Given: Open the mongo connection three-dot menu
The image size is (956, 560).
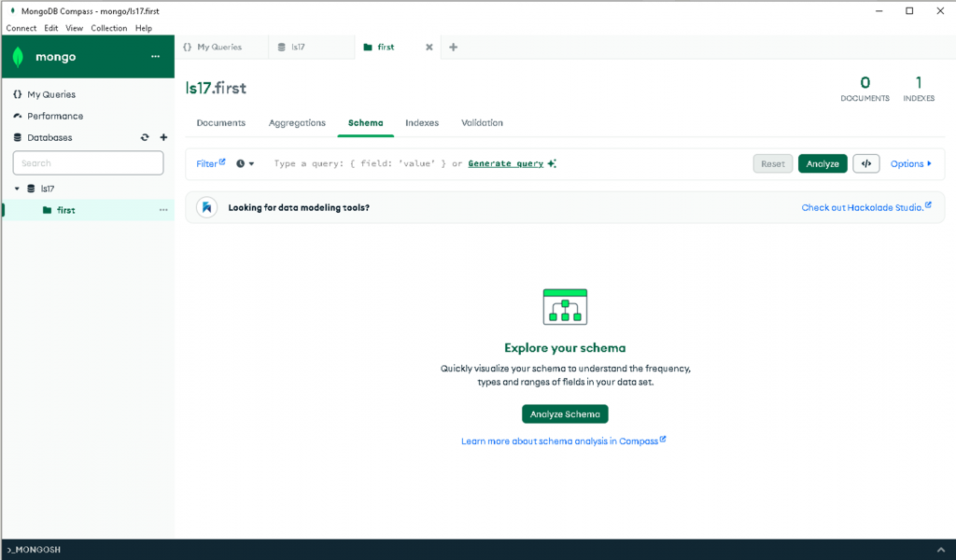Looking at the screenshot, I should (156, 57).
